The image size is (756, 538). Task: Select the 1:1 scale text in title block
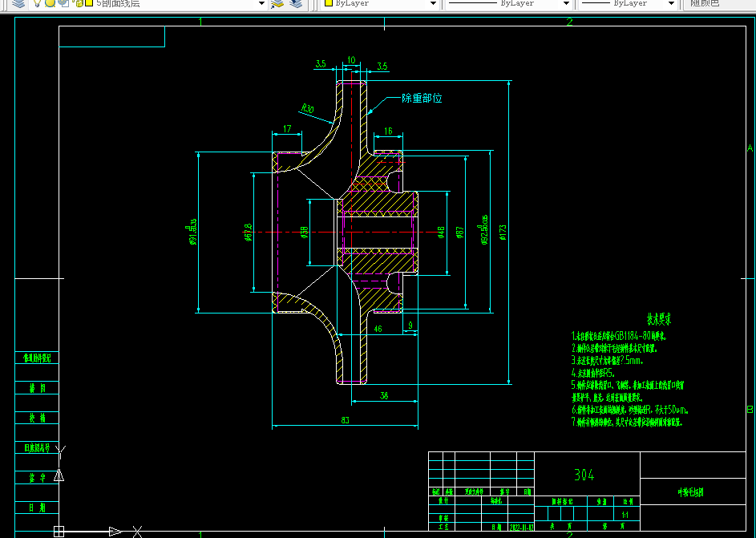(x=626, y=515)
